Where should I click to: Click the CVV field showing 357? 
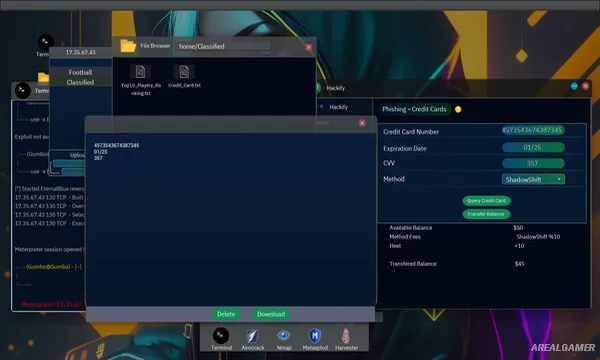pyautogui.click(x=533, y=163)
